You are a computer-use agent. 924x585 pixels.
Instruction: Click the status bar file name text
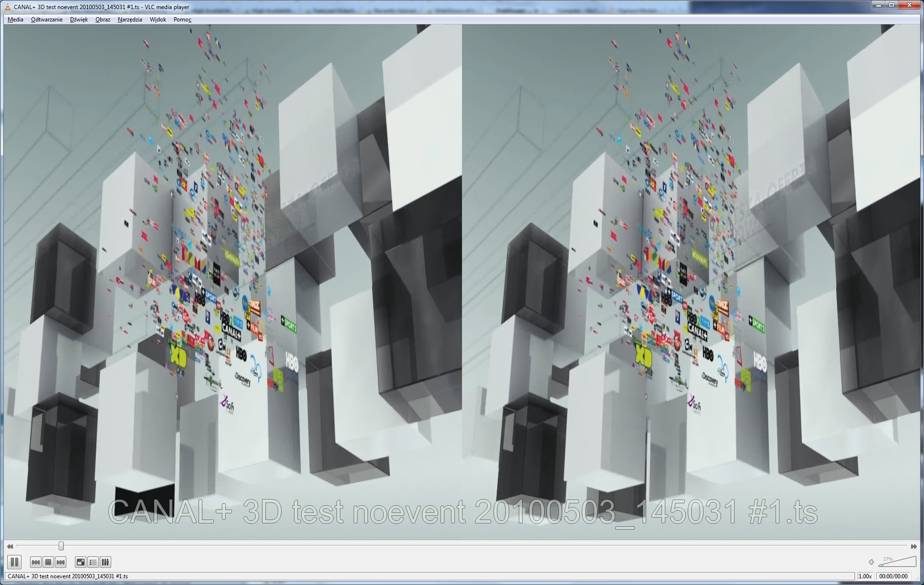[x=68, y=576]
